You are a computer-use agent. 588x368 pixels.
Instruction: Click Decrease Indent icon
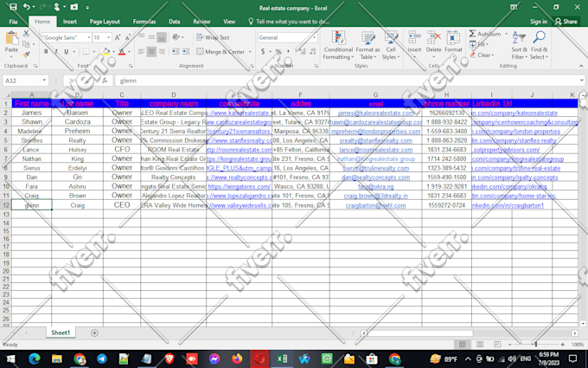[176, 51]
